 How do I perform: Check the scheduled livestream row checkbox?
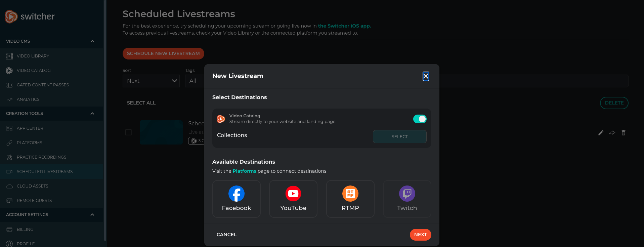tap(128, 132)
